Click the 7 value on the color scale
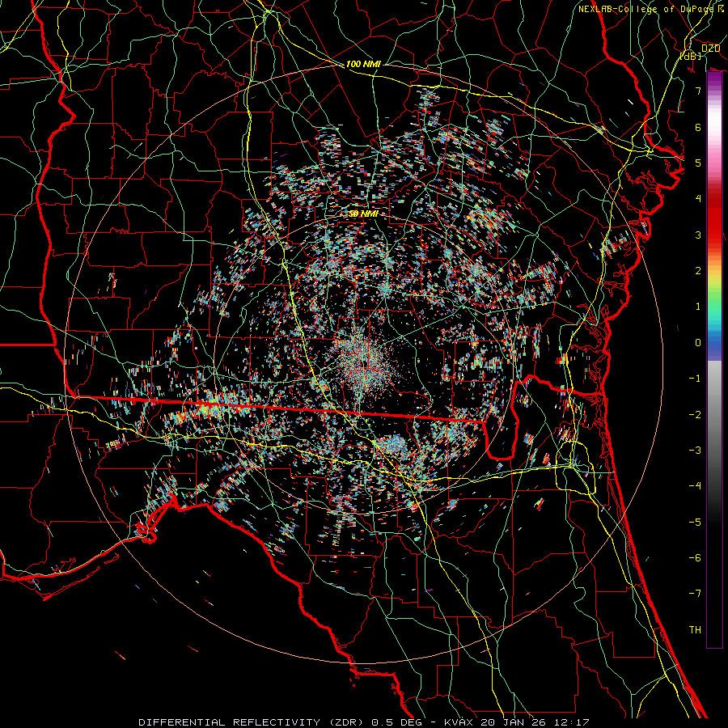This screenshot has height=728, width=728. pos(698,91)
